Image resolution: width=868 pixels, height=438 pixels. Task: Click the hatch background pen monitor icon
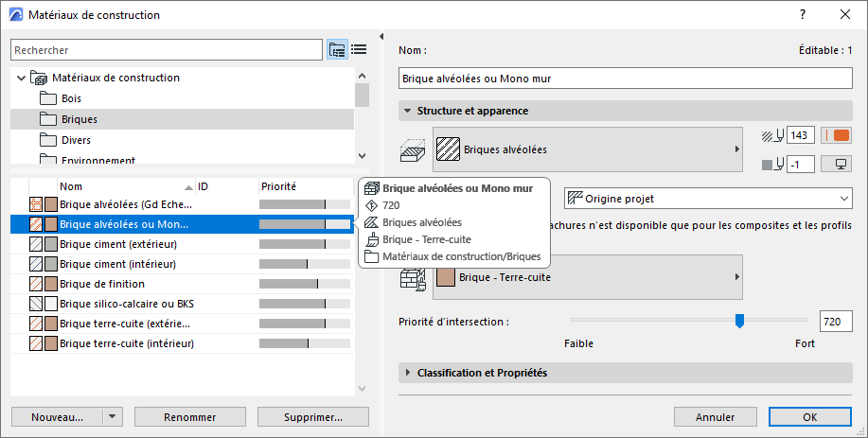(837, 165)
